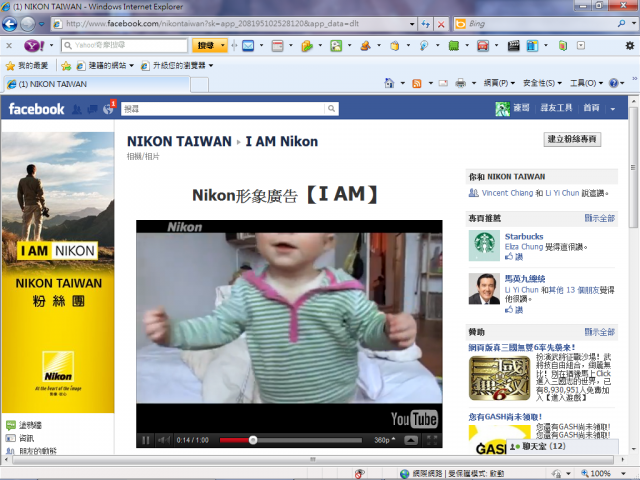This screenshot has width=640, height=480.
Task: Click the Refresh icon beside address bar
Action: 426,24
